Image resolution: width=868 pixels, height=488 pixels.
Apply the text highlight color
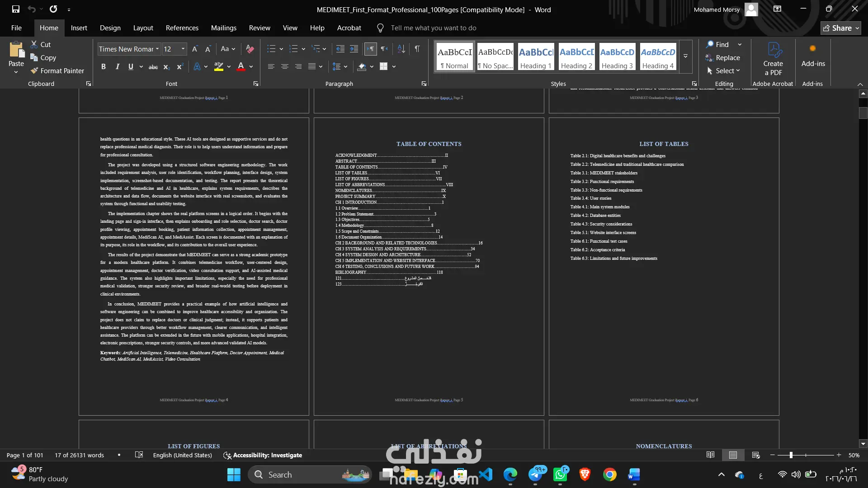click(219, 66)
